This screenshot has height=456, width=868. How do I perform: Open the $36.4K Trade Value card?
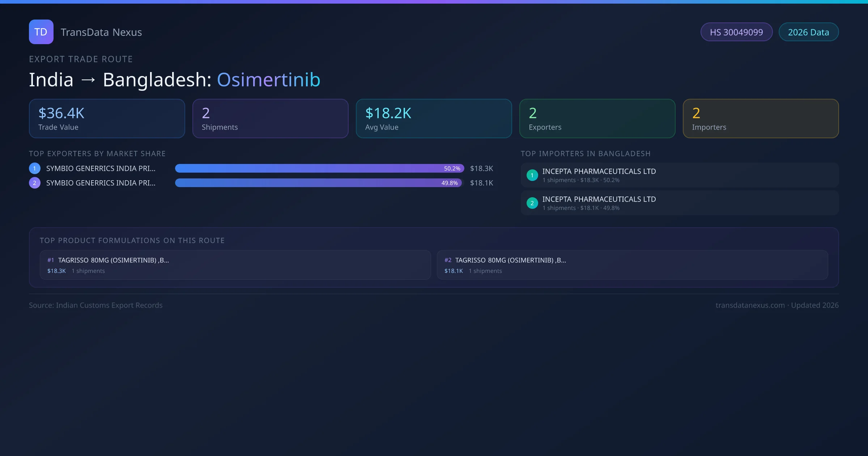[x=107, y=119]
